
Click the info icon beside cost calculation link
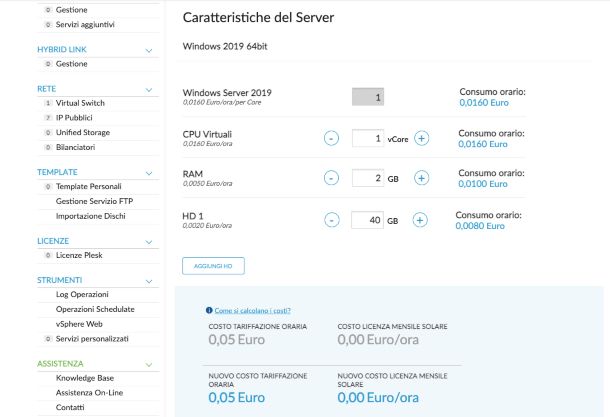coord(209,310)
